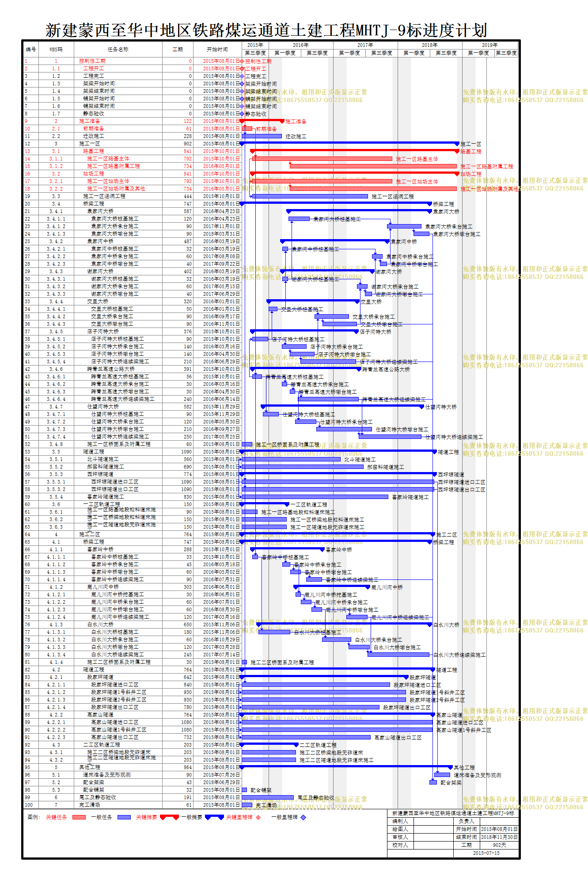Click the 902天 duration value in title block
The height and width of the screenshot is (880, 588).
pyautogui.click(x=499, y=845)
